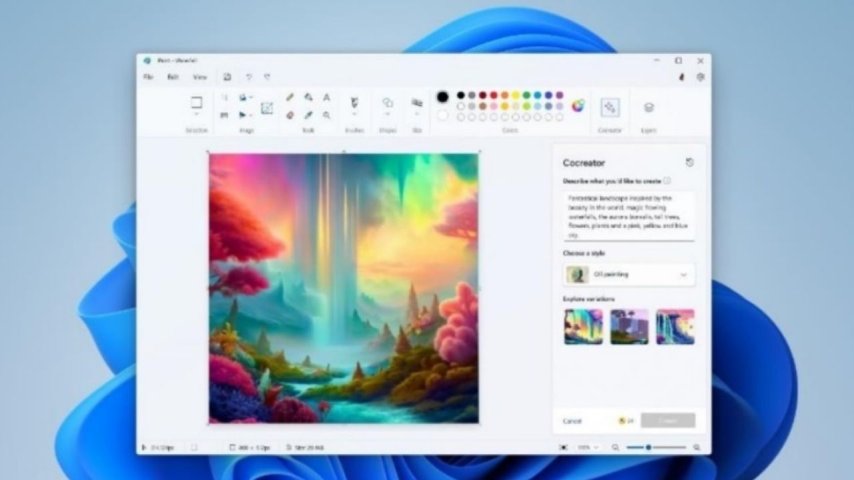Open the 100% zoom level dropdown

pyautogui.click(x=588, y=447)
